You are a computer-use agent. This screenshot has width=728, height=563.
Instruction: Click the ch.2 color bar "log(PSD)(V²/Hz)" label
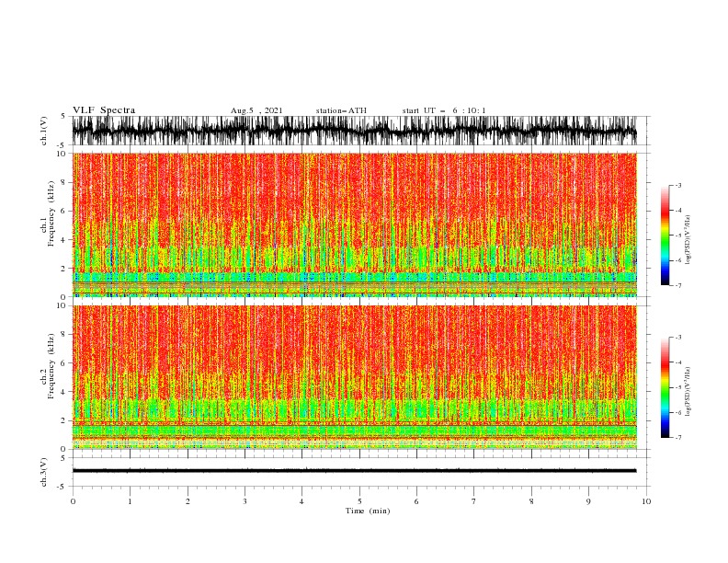pos(688,392)
